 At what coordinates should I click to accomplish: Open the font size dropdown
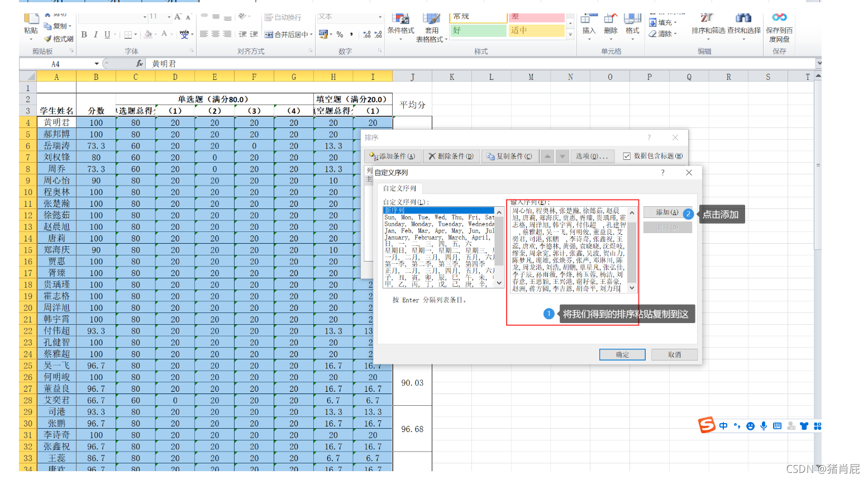click(169, 17)
